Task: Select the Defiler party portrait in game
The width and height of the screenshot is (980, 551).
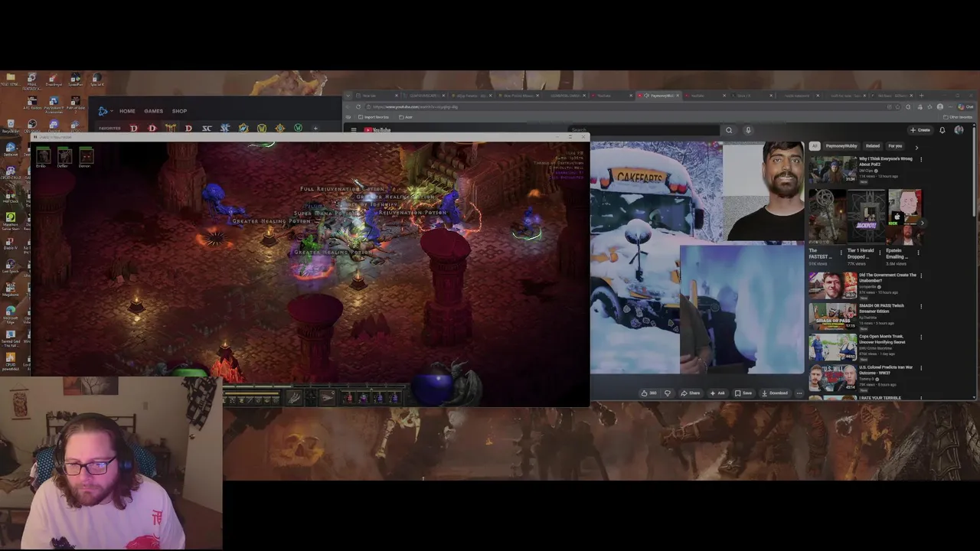Action: (x=64, y=156)
